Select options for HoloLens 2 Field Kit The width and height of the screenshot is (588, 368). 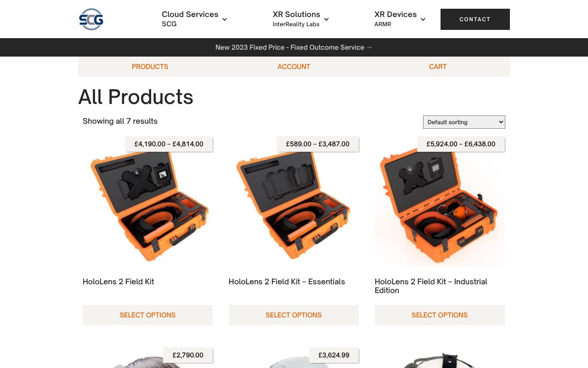[x=147, y=315]
